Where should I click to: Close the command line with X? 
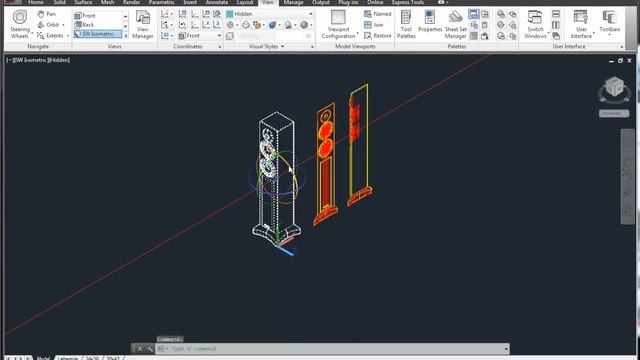(140, 349)
